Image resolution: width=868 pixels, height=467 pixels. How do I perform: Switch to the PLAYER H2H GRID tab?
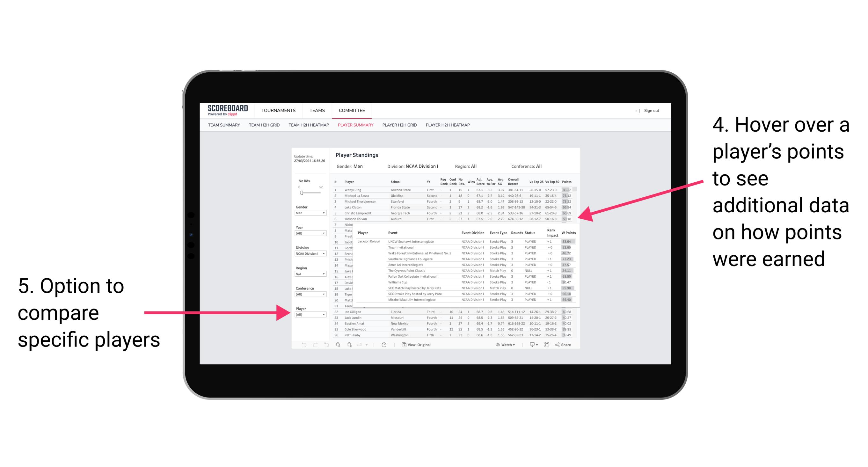point(399,128)
